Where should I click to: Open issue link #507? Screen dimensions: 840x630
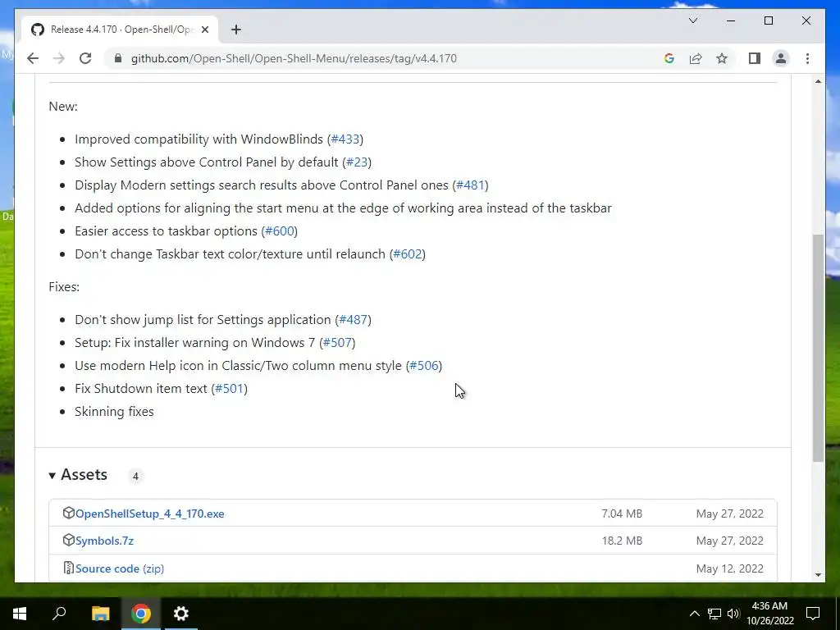tap(337, 343)
